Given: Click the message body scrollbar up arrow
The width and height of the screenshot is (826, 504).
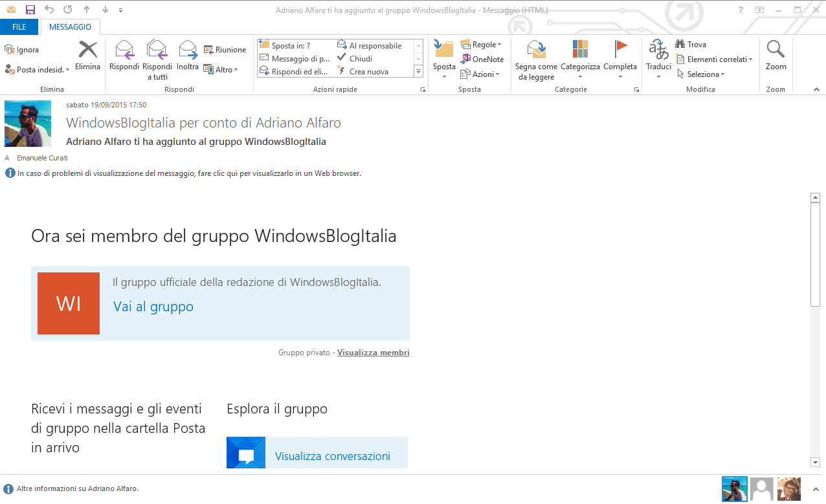Looking at the screenshot, I should pyautogui.click(x=816, y=197).
